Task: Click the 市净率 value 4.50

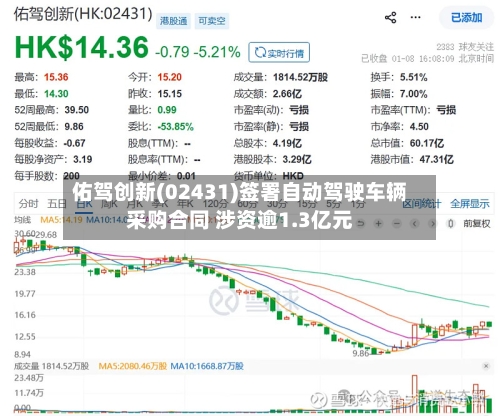Action: coord(419,127)
